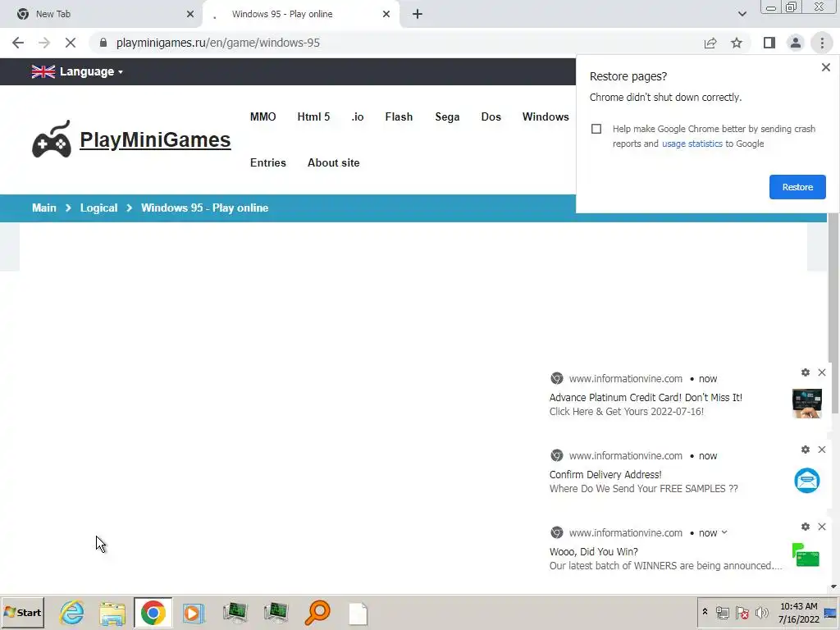The image size is (840, 630).
Task: Open the tab search chevron in title bar
Action: click(x=742, y=14)
